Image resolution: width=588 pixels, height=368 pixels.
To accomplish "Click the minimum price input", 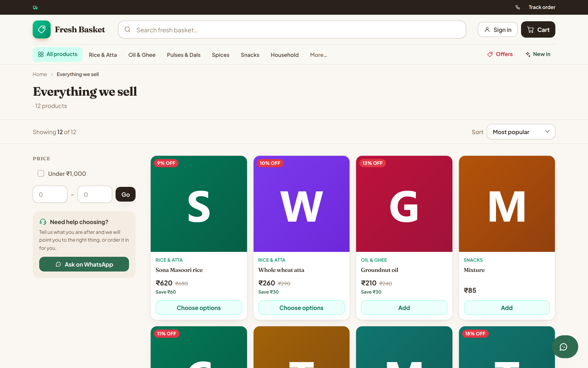I will 50,194.
